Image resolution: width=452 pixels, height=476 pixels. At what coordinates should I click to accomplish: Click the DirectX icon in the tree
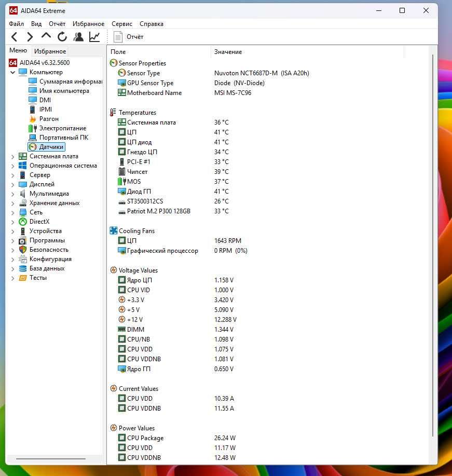click(x=23, y=222)
